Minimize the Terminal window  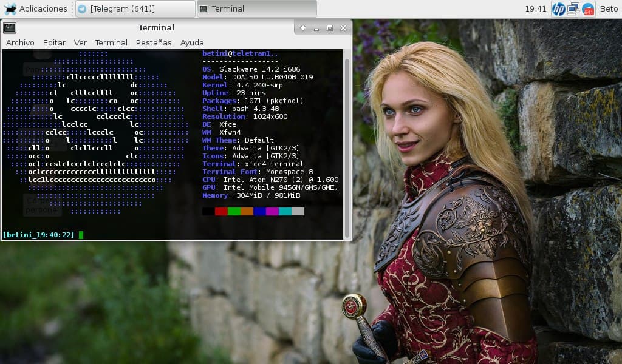tap(316, 28)
